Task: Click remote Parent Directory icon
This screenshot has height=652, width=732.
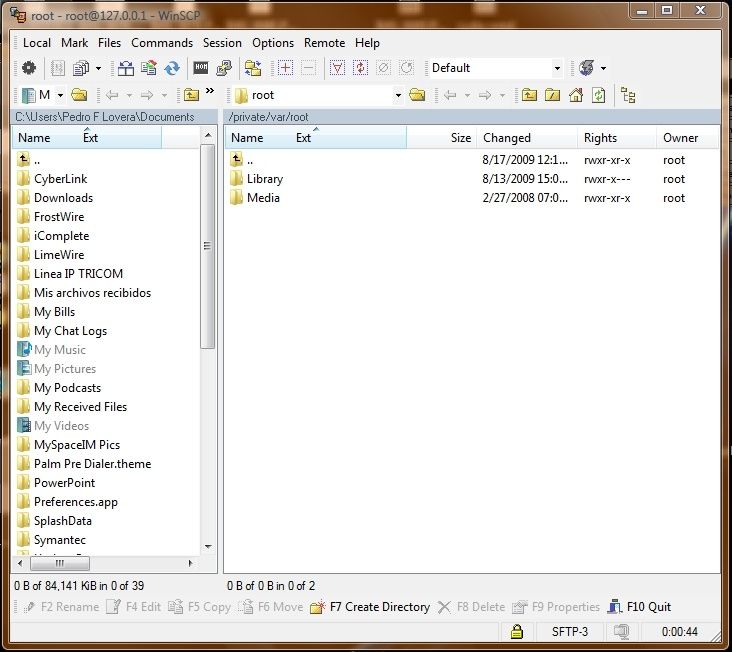Action: coord(529,95)
